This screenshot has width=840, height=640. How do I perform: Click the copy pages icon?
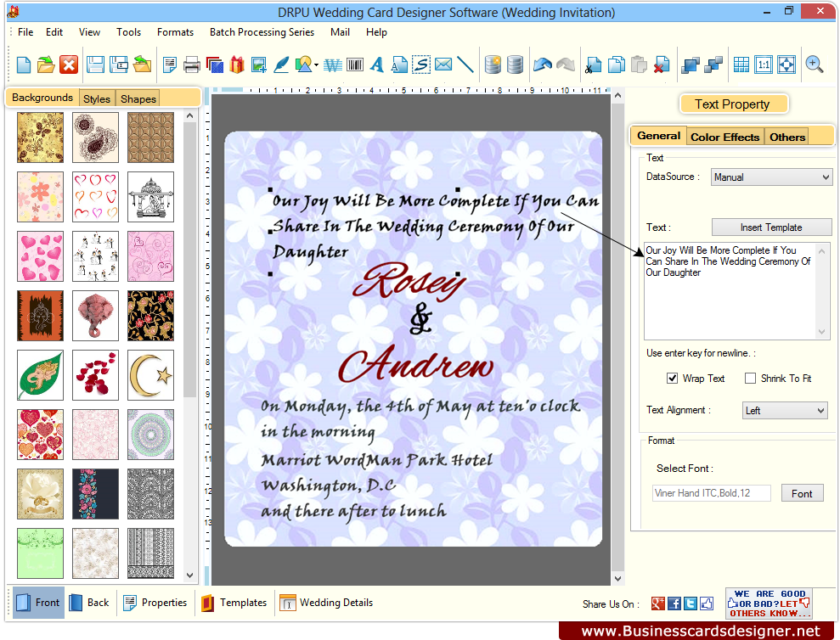point(616,65)
